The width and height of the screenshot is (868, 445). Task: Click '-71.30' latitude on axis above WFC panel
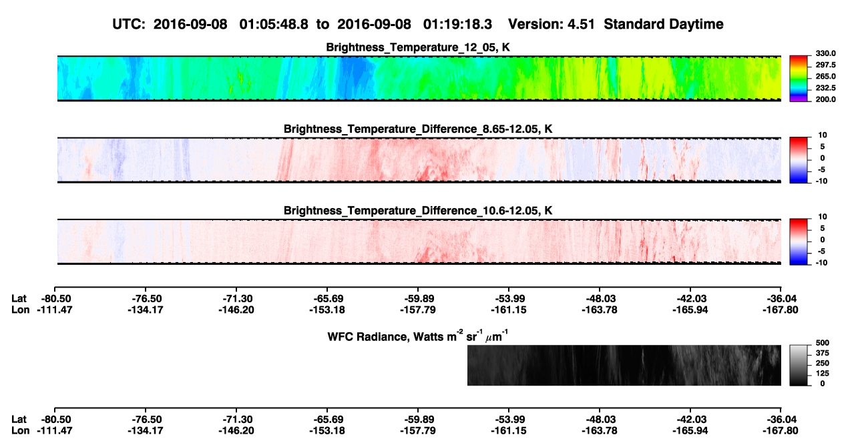238,298
